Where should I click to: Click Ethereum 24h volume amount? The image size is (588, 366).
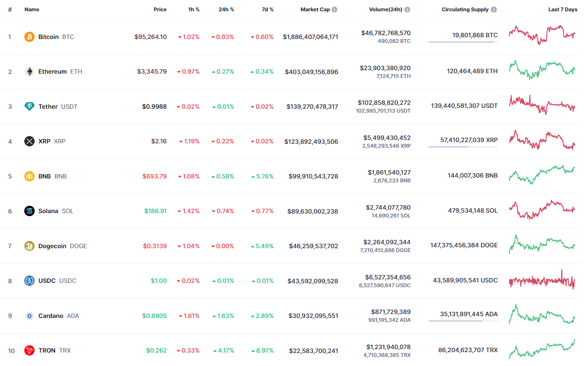click(385, 68)
